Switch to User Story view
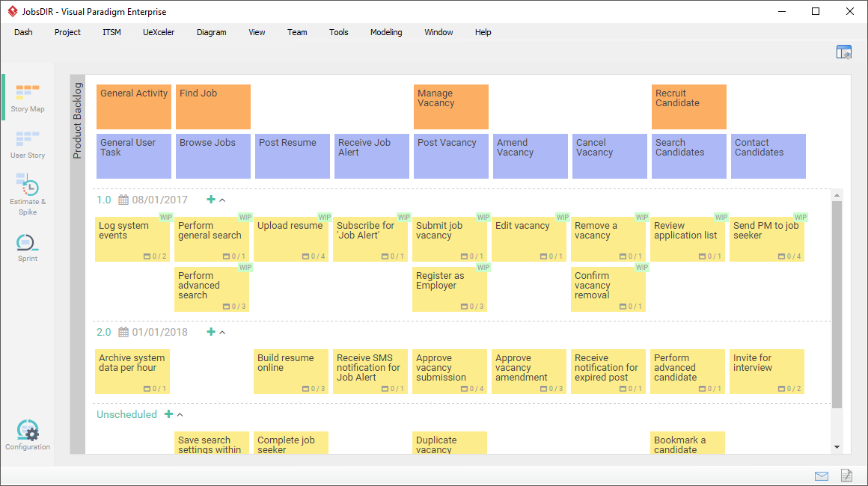Viewport: 868px width, 486px height. tap(27, 144)
